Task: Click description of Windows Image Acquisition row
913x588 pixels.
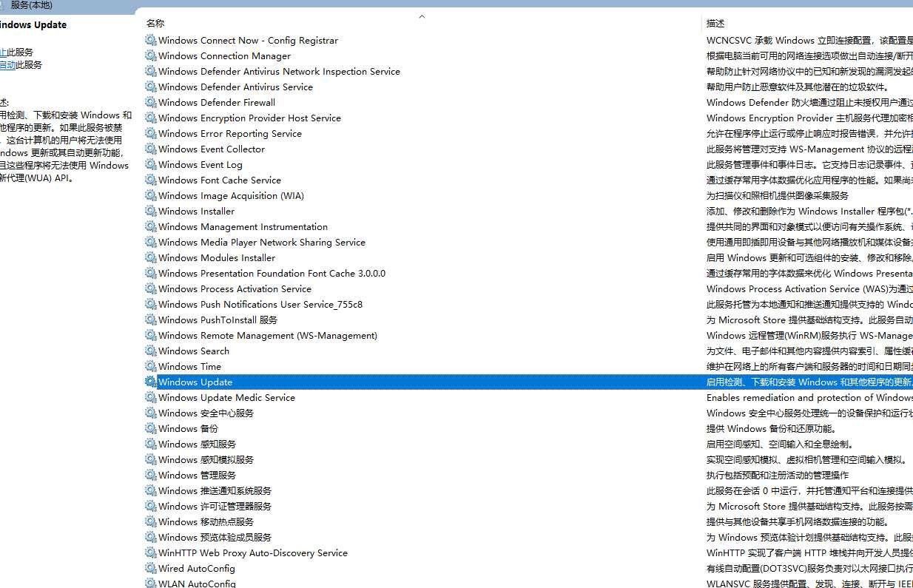Action: click(x=778, y=196)
